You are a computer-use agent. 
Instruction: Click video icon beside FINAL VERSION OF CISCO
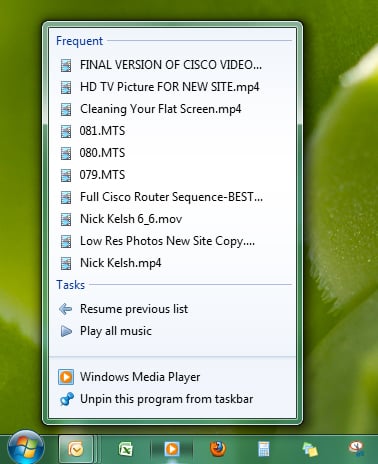(66, 65)
